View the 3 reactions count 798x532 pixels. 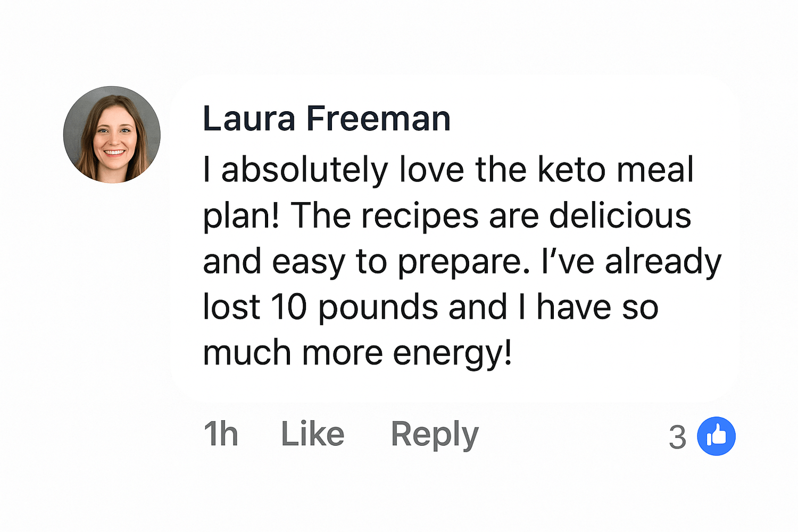click(x=677, y=437)
